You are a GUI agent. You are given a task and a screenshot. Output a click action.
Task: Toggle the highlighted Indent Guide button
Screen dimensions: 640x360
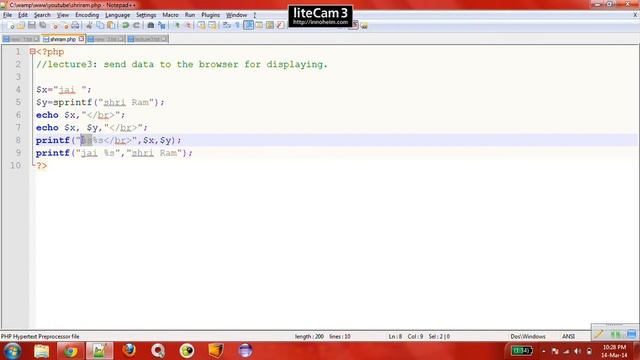[x=248, y=25]
